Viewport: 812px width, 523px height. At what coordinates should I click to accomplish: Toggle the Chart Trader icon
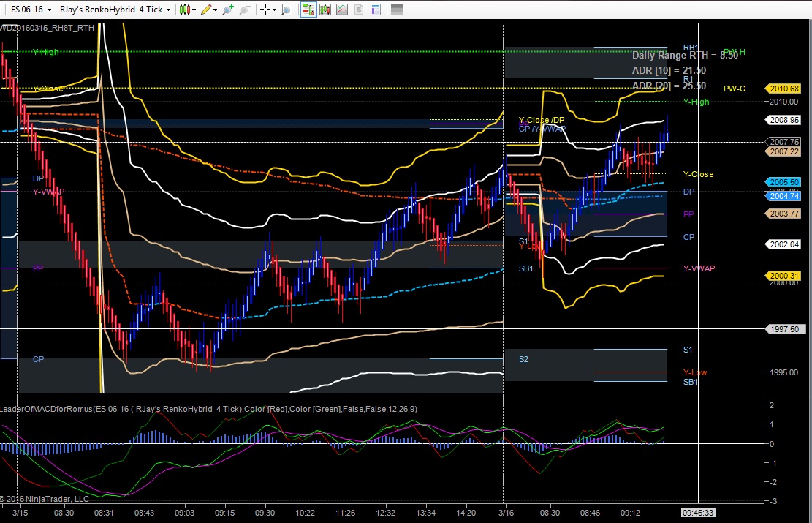pyautogui.click(x=308, y=10)
